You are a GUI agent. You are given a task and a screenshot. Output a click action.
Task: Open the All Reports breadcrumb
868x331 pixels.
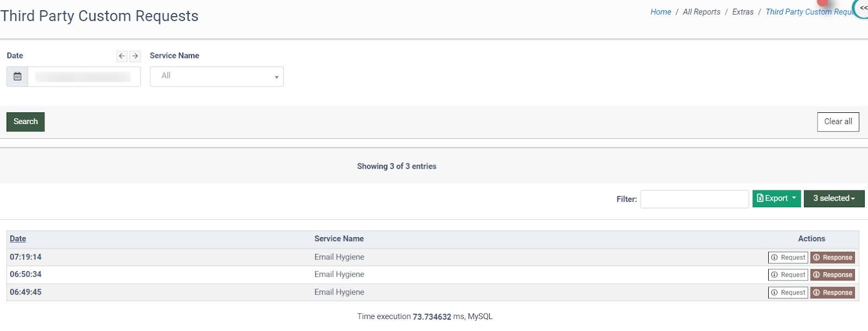(x=701, y=12)
